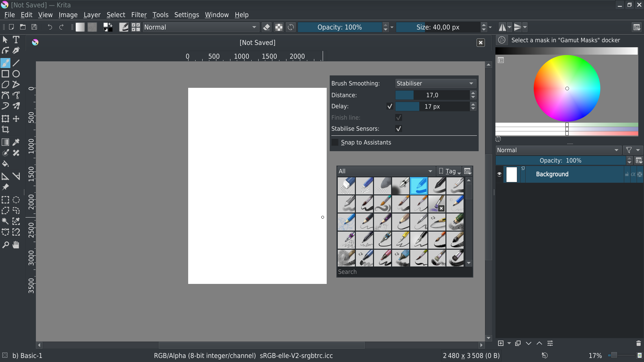Hide the Background layer visibility
This screenshot has height=362, width=644.
pyautogui.click(x=499, y=174)
